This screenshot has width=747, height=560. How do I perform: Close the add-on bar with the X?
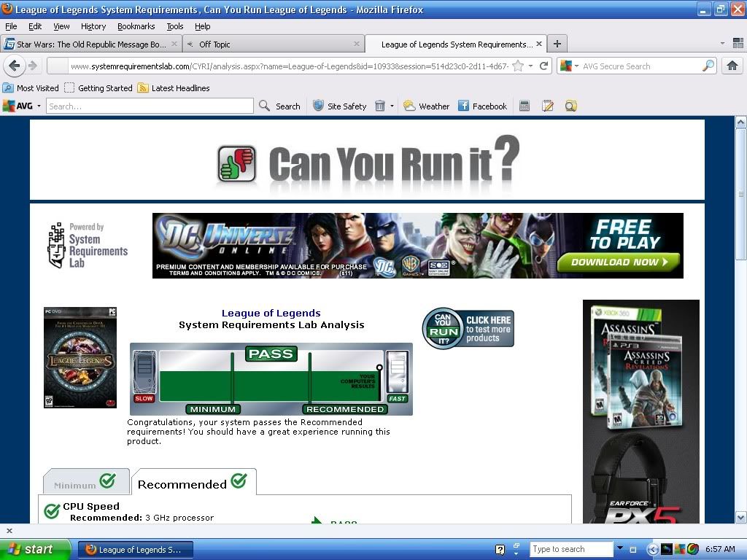click(9, 531)
